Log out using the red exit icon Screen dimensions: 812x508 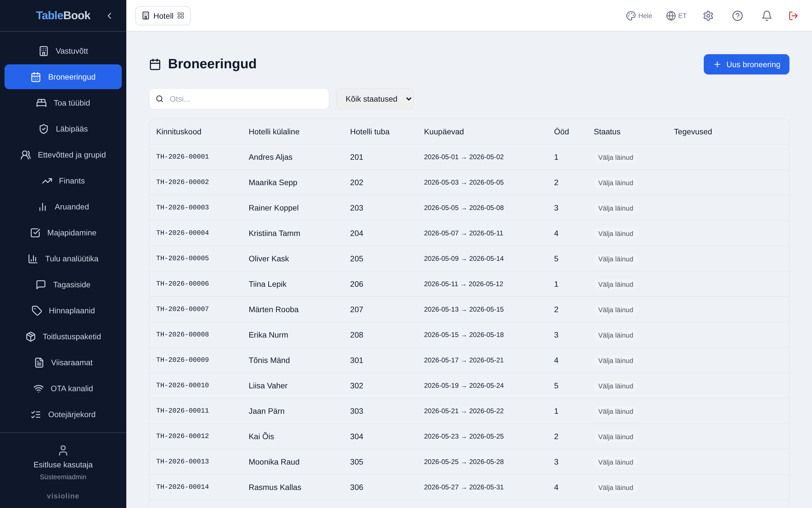coord(793,16)
